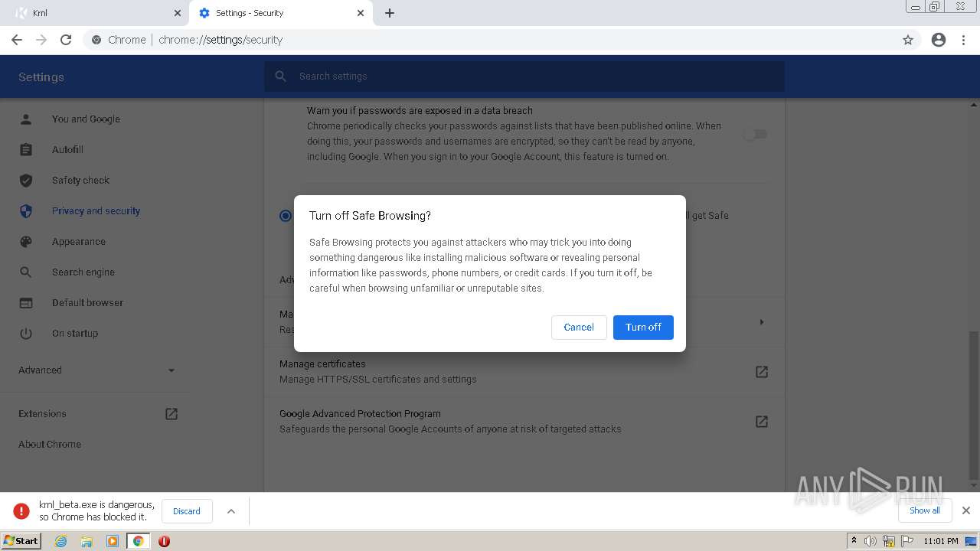Viewport: 980px width, 551px height.
Task: Close the downloads bar
Action: pos(966,510)
